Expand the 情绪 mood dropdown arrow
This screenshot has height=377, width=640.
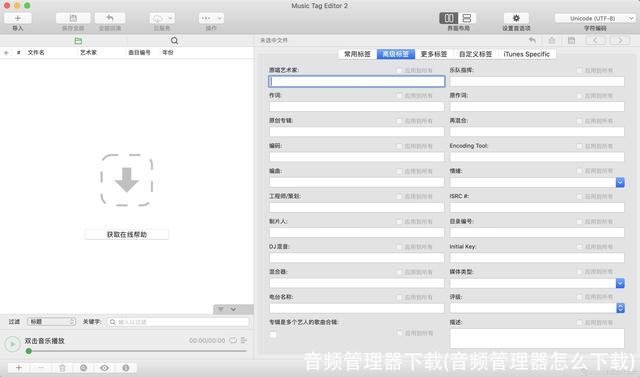coord(620,182)
